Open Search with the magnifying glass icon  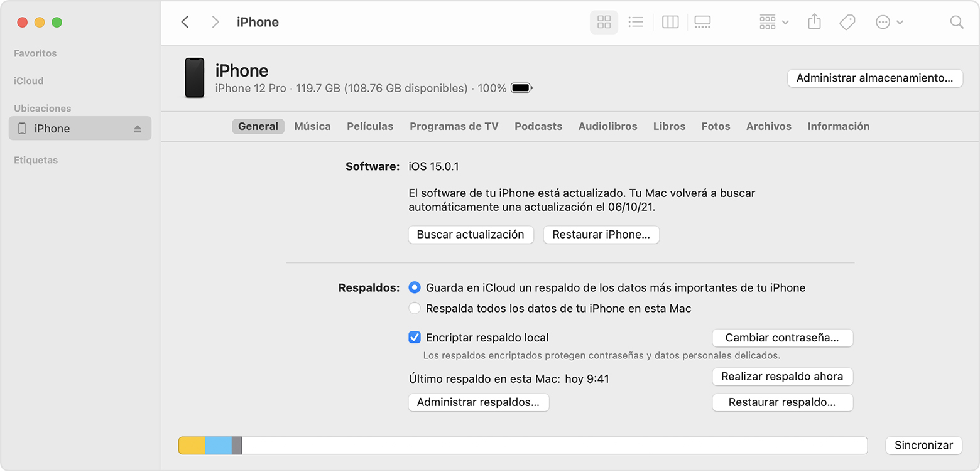click(956, 21)
